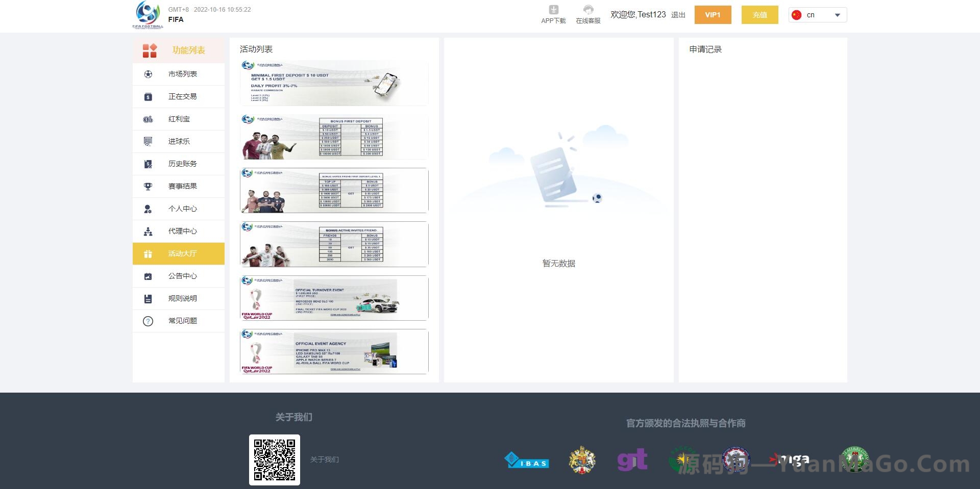Open the 市场列表 sidebar icon

[x=148, y=74]
